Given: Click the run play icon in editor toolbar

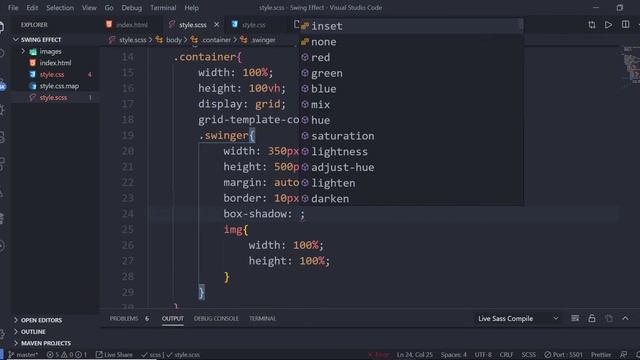Looking at the screenshot, I should click(608, 25).
